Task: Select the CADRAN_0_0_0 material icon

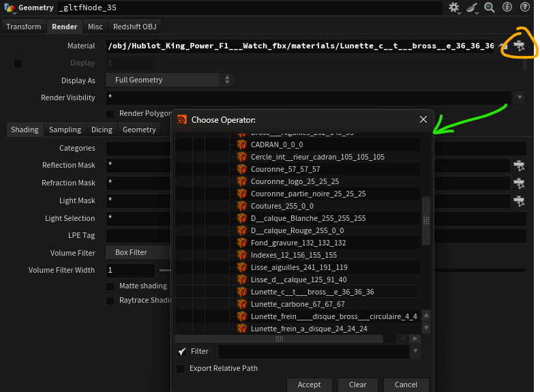Action: click(x=241, y=145)
